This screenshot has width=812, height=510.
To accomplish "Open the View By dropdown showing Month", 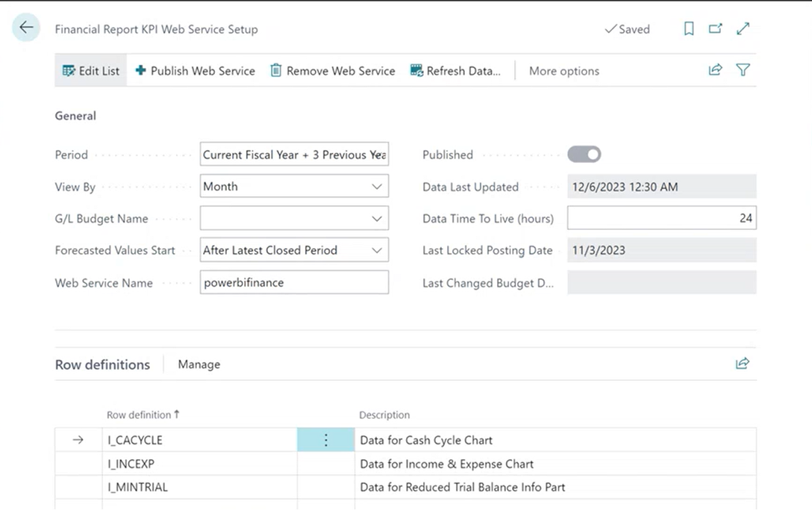I will pos(378,186).
